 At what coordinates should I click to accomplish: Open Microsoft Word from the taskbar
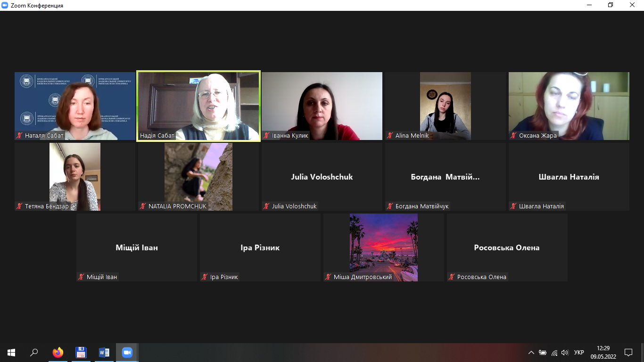104,352
